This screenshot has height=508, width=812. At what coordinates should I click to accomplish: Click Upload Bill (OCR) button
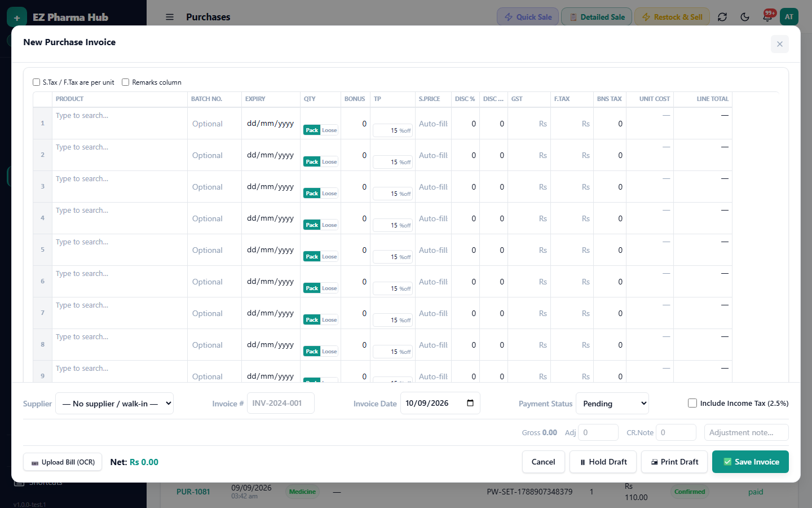pyautogui.click(x=63, y=462)
